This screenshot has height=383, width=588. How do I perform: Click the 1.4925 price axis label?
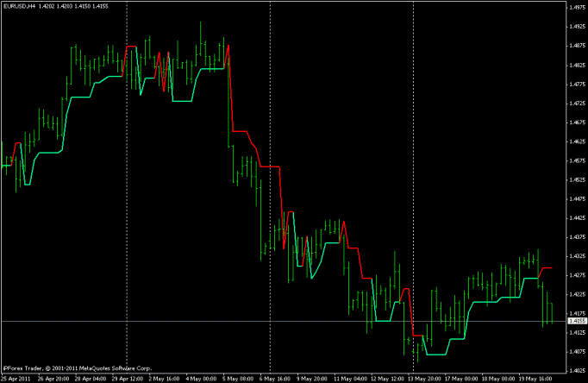point(577,27)
